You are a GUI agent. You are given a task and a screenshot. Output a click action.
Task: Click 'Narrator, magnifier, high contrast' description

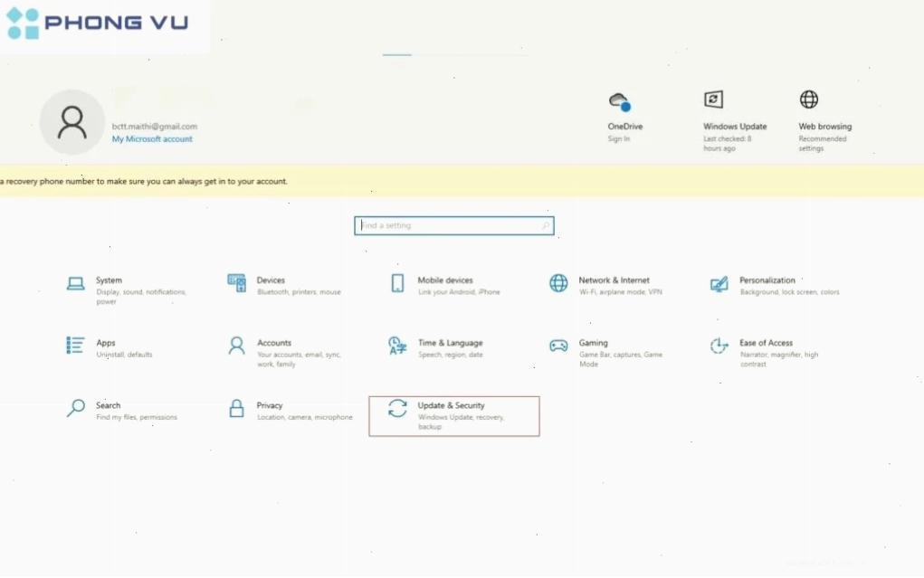pyautogui.click(x=779, y=359)
